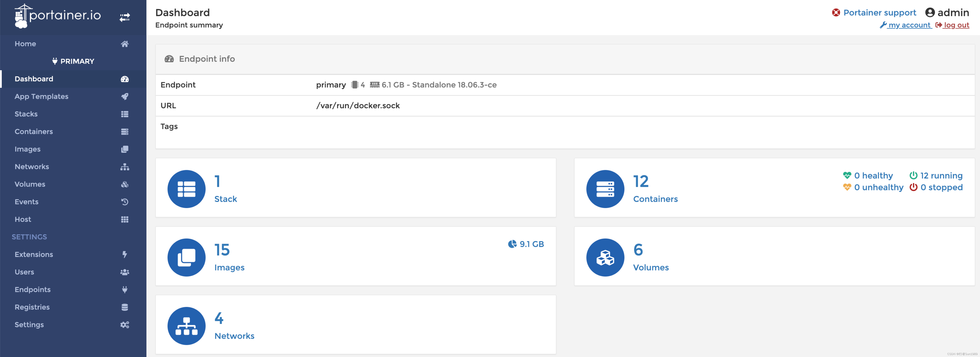Click the Networks tile's round sitemap icon
The width and height of the screenshot is (980, 357).
[186, 326]
